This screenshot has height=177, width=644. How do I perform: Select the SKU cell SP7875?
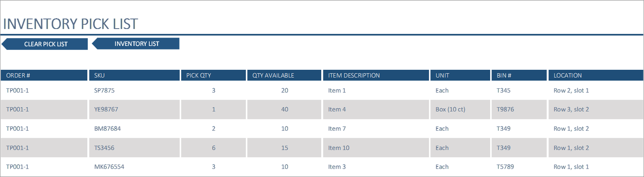[134, 90]
